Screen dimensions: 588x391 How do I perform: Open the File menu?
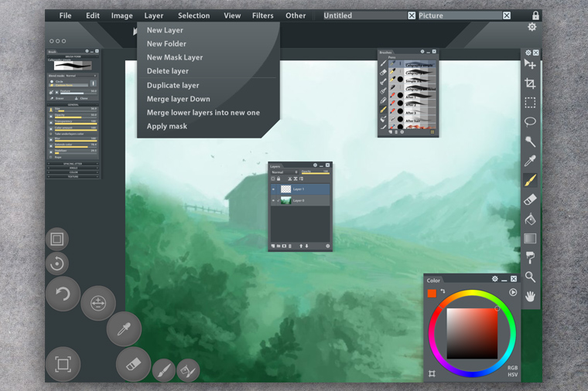point(65,15)
